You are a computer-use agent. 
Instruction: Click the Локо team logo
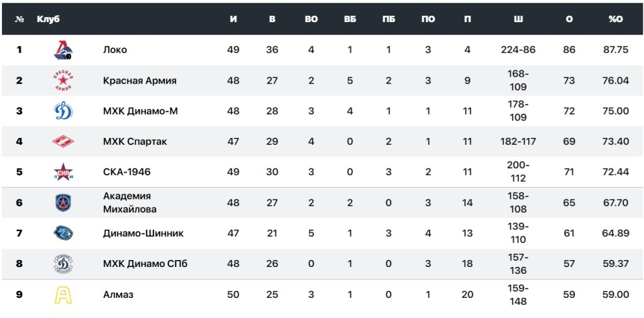[x=64, y=50]
